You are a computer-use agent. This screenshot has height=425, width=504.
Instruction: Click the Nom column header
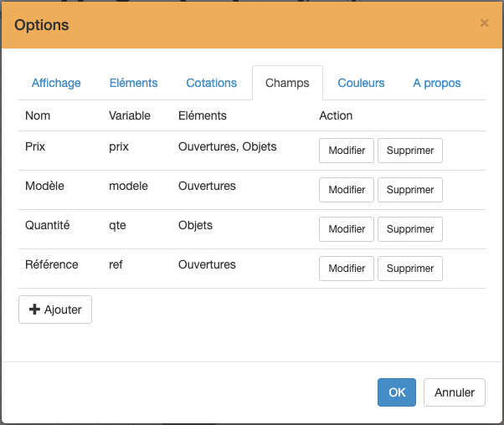[38, 115]
